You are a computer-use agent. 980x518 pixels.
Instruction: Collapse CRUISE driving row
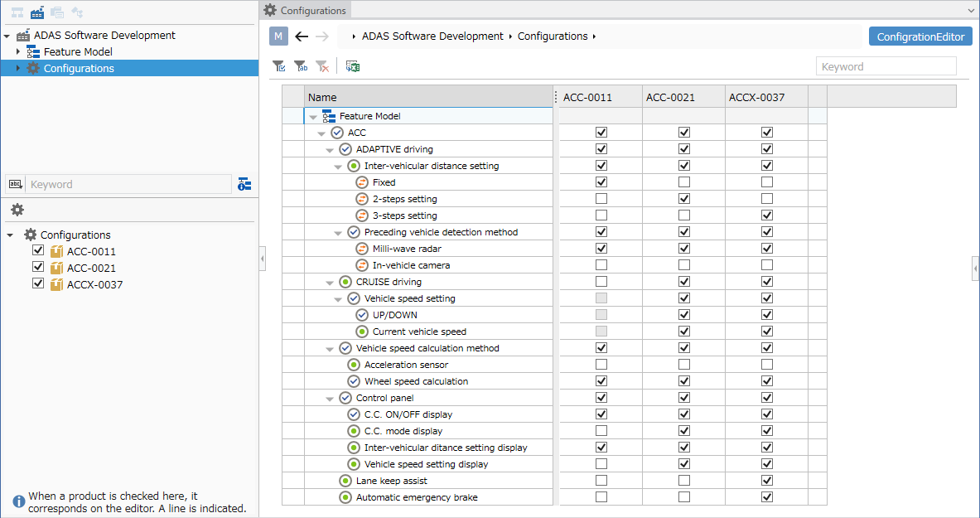(x=330, y=283)
